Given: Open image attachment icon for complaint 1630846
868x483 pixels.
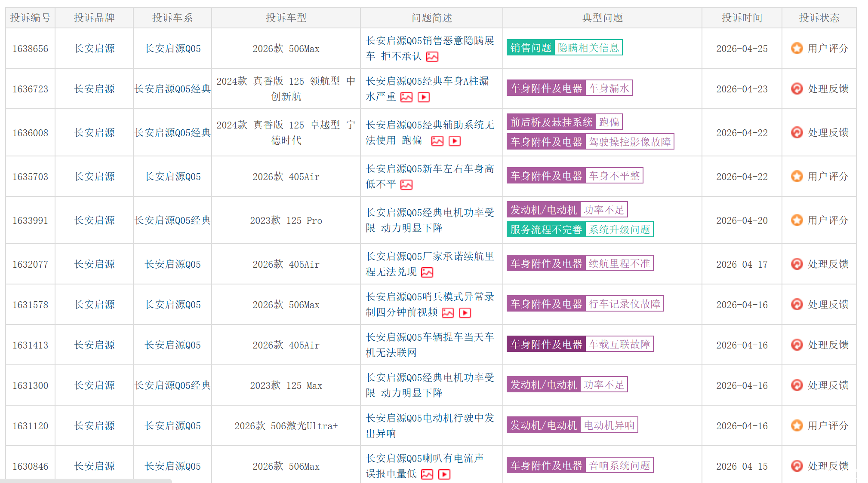Looking at the screenshot, I should click(427, 474).
